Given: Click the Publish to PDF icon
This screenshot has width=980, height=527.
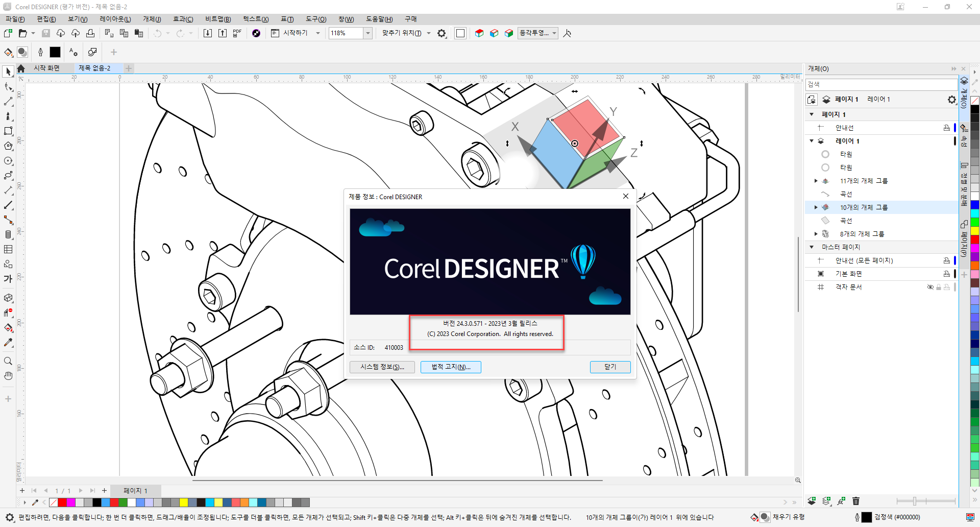Looking at the screenshot, I should [237, 33].
